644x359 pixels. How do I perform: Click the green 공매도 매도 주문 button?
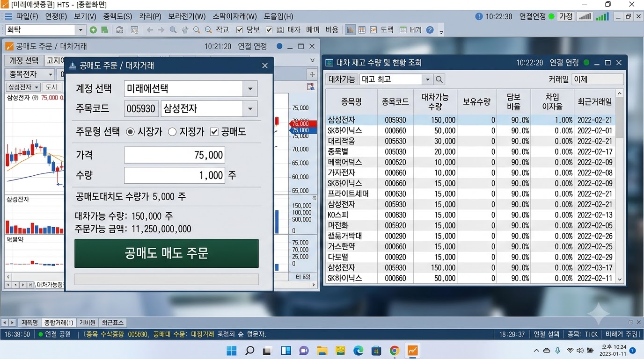click(x=167, y=253)
